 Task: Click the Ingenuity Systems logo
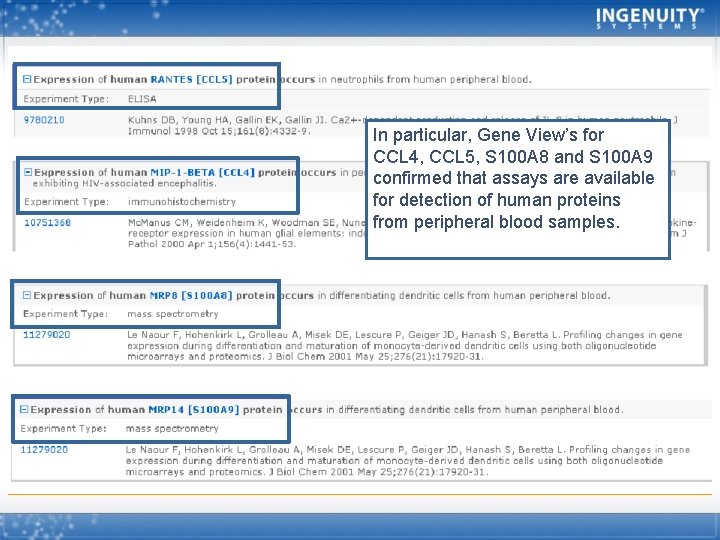tap(649, 19)
